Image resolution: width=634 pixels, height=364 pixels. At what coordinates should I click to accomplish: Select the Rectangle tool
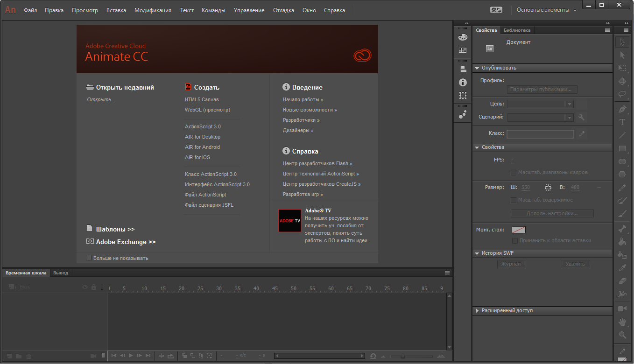pos(622,148)
